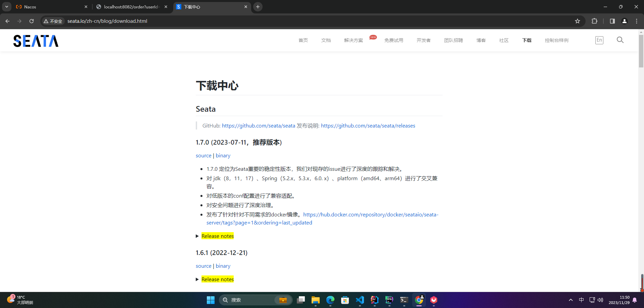Open 解决方案 in the site navigation
Viewport: 644px width, 308px height.
tap(354, 40)
